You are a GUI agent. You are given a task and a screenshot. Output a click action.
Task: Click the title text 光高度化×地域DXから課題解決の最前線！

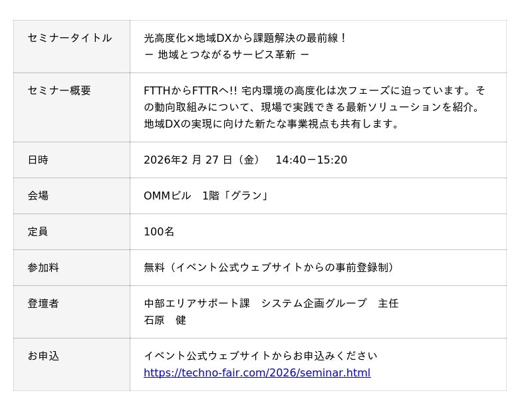[x=245, y=38]
